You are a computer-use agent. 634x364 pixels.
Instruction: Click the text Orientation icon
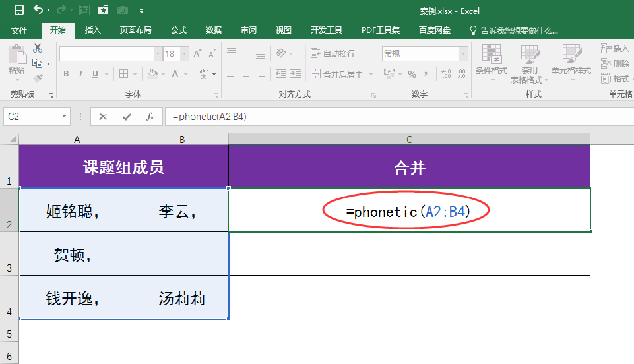281,53
